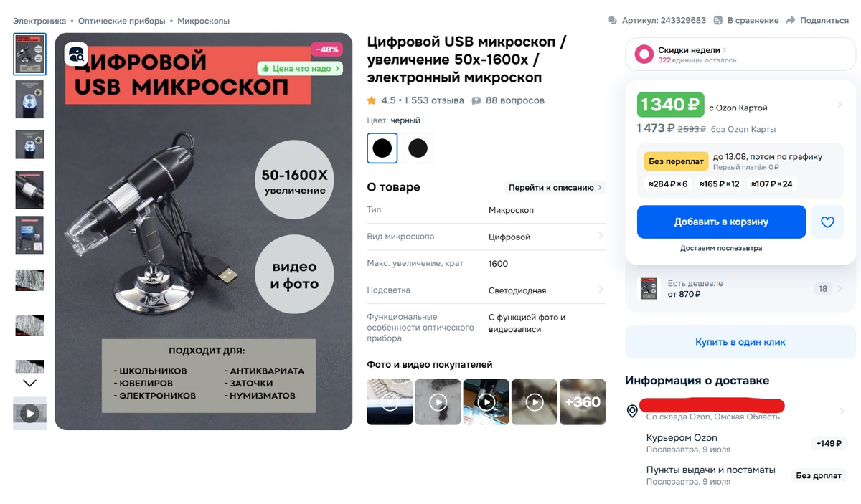
Task: Click the Share arrow icon
Action: click(x=790, y=20)
